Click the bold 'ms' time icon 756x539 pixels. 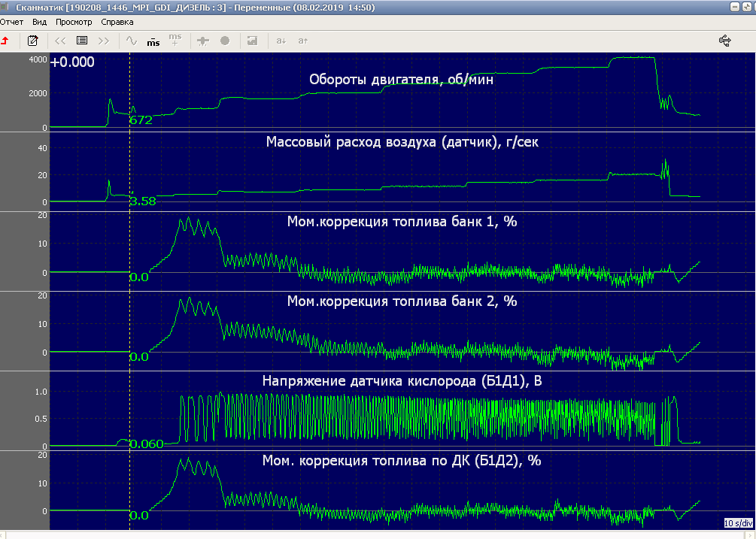[x=153, y=41]
